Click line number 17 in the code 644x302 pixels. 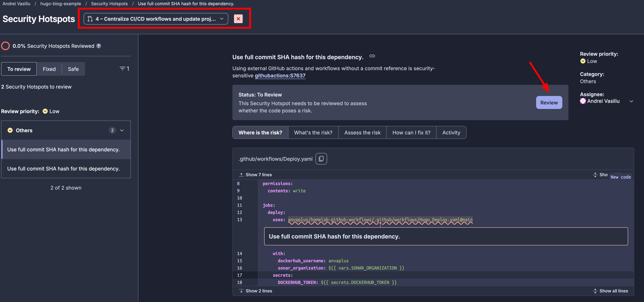pyautogui.click(x=239, y=275)
